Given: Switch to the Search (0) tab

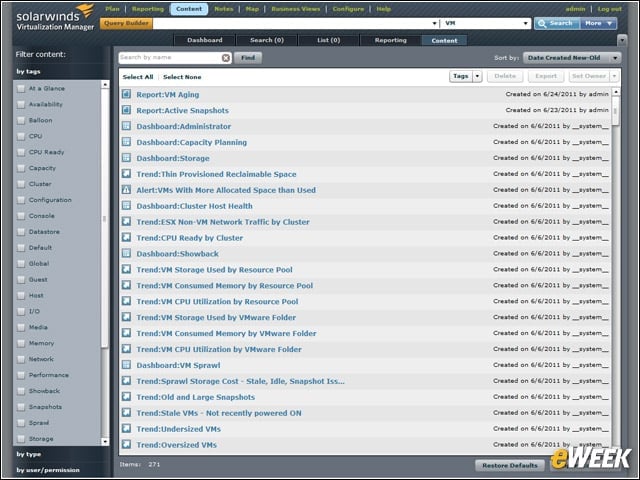Looking at the screenshot, I should 267,40.
